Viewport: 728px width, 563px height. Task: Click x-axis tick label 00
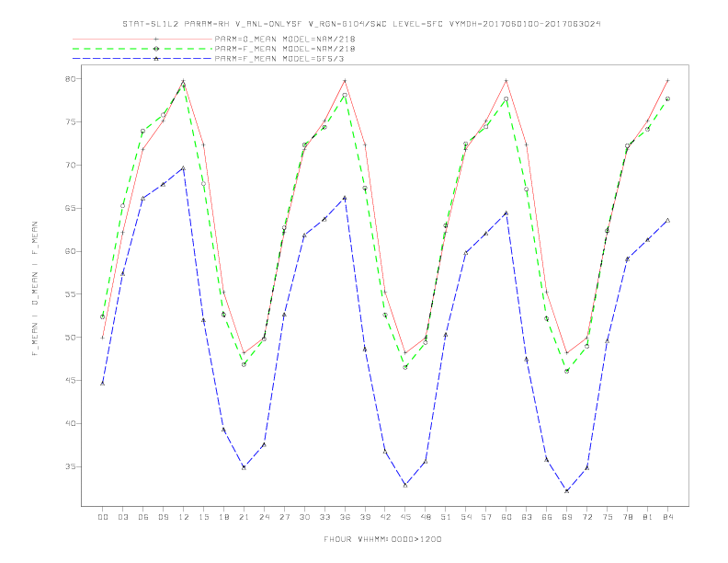pyautogui.click(x=103, y=517)
